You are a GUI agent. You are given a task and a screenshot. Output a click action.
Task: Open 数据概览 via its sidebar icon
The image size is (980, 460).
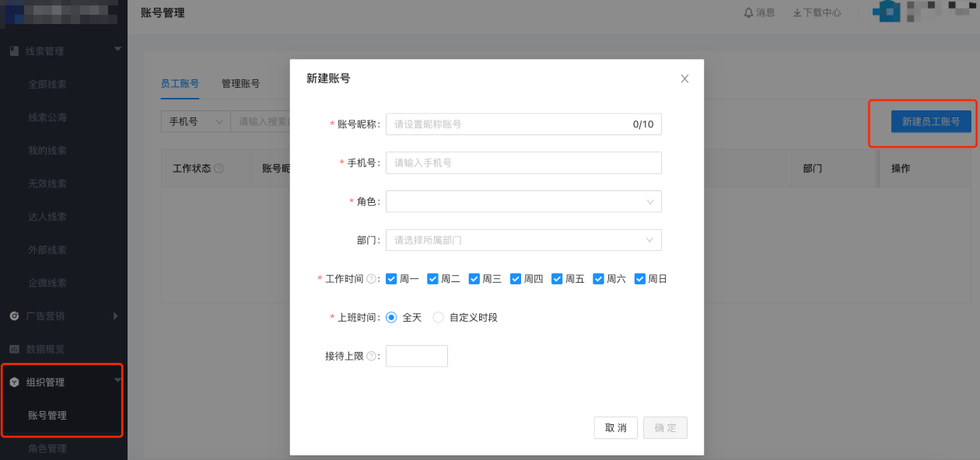click(12, 349)
